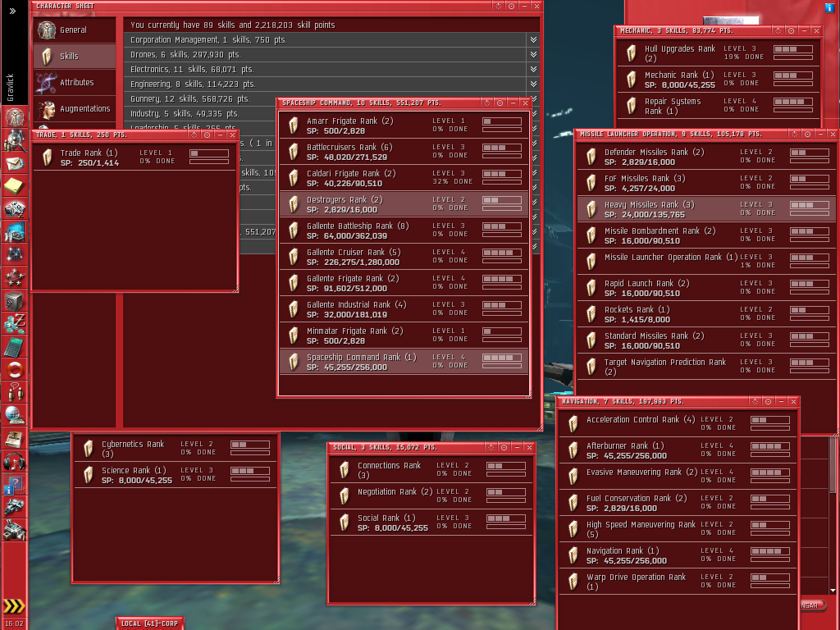Open the mail envelope icon

(x=15, y=163)
